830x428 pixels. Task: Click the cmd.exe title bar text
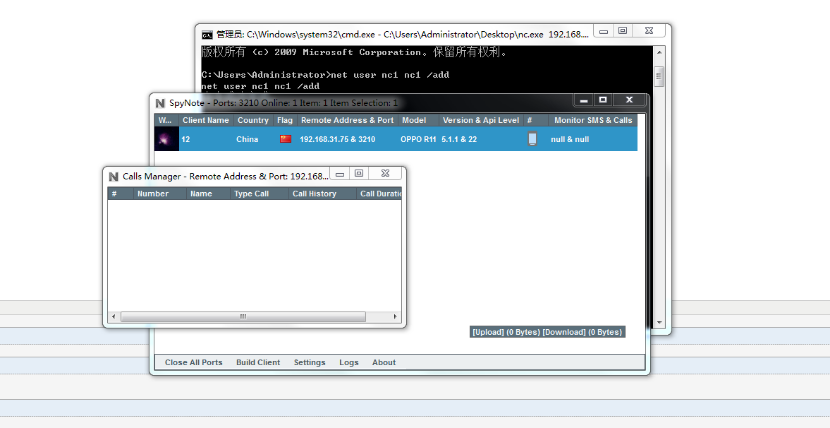402,35
